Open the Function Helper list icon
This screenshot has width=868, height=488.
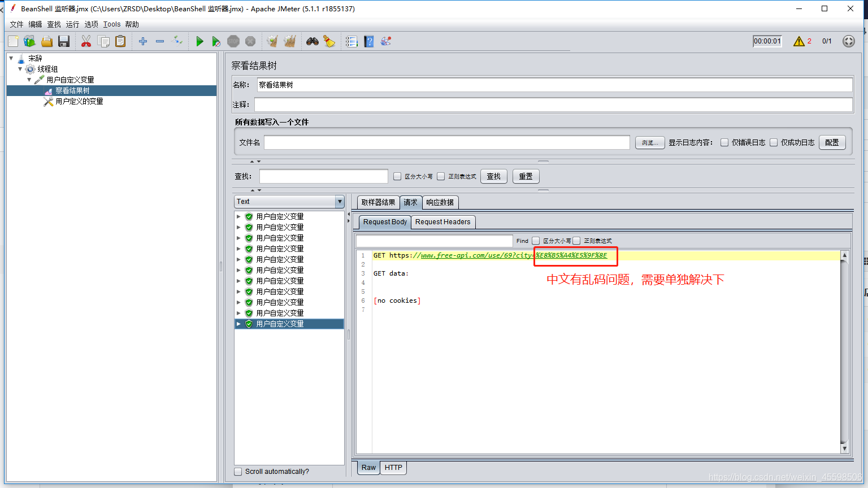click(351, 41)
